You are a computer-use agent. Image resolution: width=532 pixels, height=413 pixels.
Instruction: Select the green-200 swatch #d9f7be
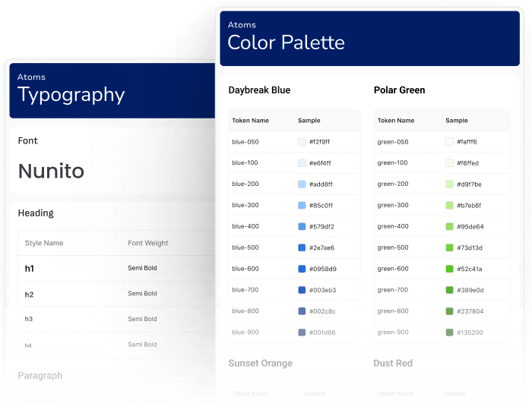449,184
